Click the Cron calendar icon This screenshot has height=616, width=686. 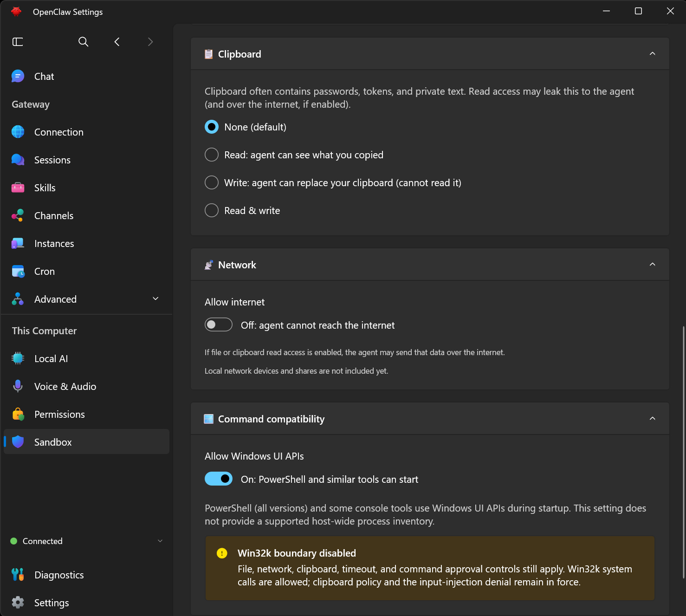[18, 271]
